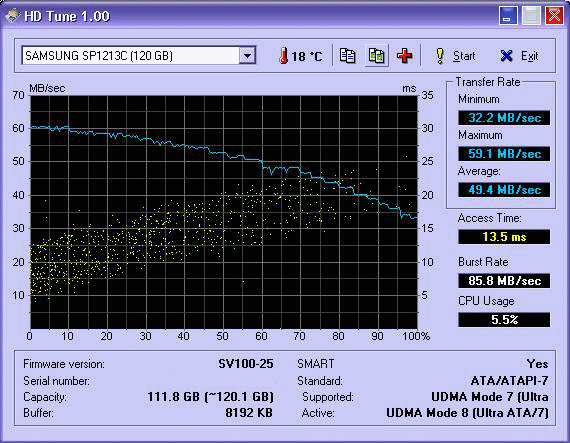Select the SAMSUNG SP1213C drive field
This screenshot has width=570, height=443.
pyautogui.click(x=139, y=56)
